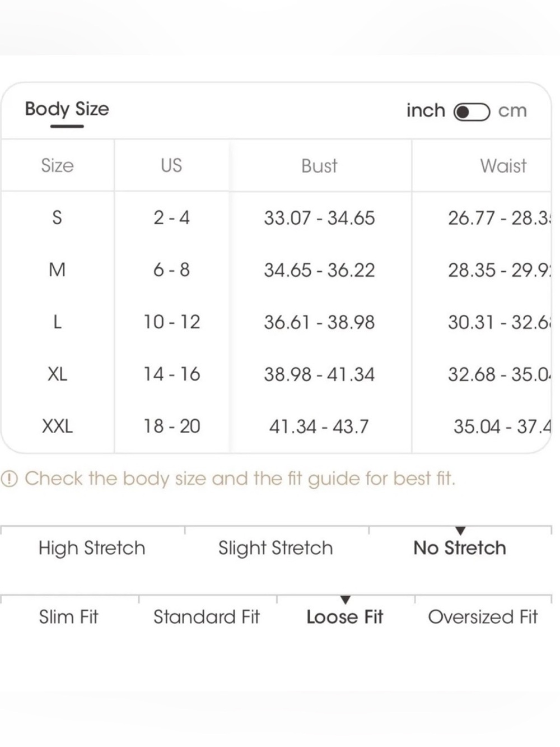Select No Stretch option
This screenshot has width=560, height=747.
460,548
